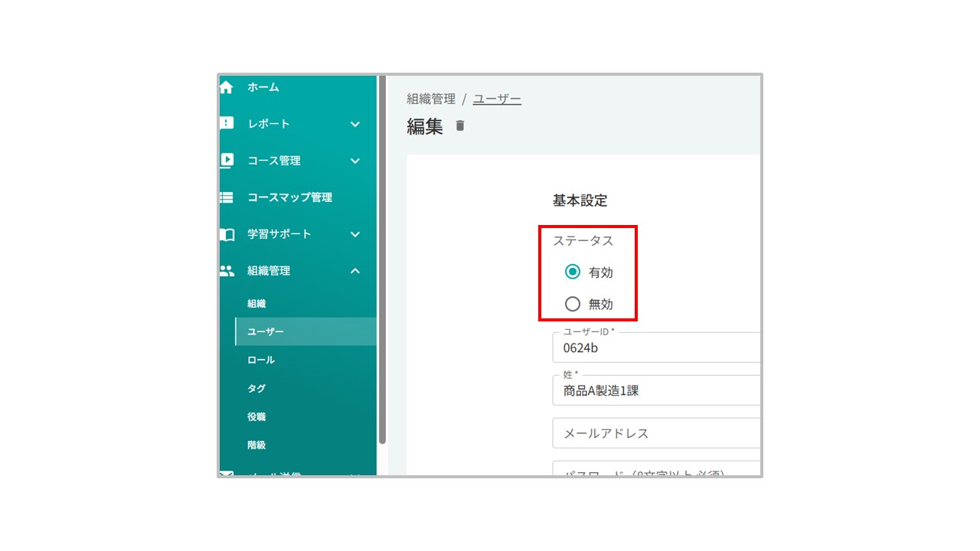Select the 有効 status radio button
The width and height of the screenshot is (980, 551).
(x=573, y=272)
